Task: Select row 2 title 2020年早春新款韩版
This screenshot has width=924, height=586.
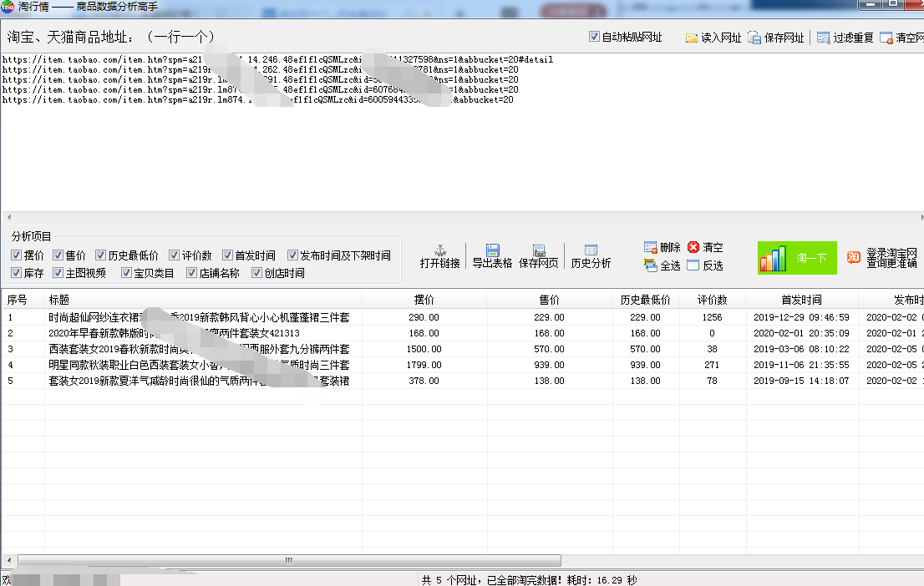Action: click(174, 333)
